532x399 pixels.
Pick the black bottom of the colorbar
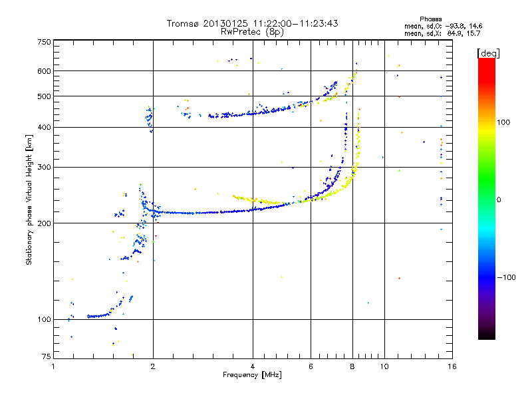tap(487, 334)
